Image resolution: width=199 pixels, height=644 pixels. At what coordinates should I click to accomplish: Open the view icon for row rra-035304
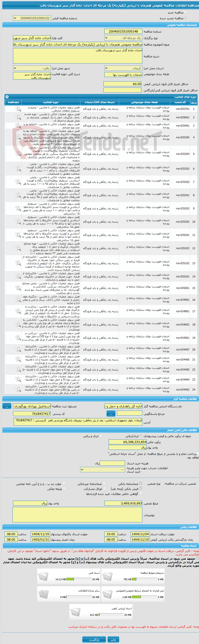point(18,154)
